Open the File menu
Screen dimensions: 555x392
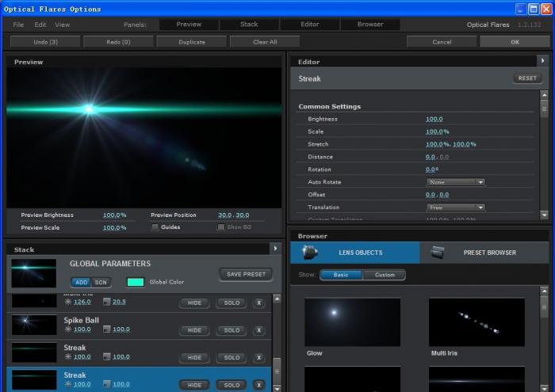tap(18, 25)
